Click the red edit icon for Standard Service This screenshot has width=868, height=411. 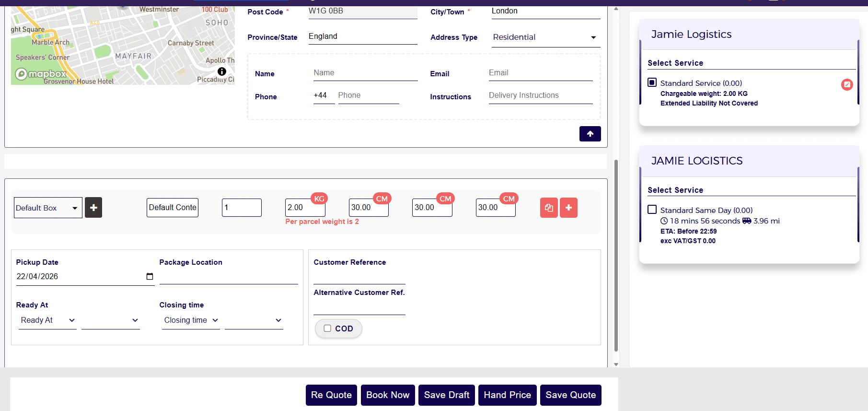pyautogui.click(x=847, y=84)
